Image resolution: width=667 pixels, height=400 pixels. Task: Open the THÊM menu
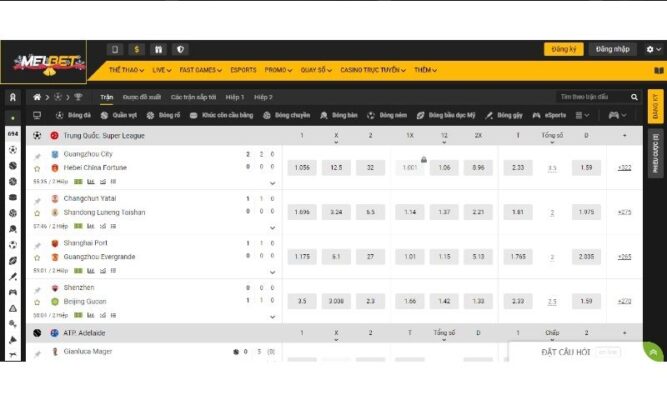(425, 70)
